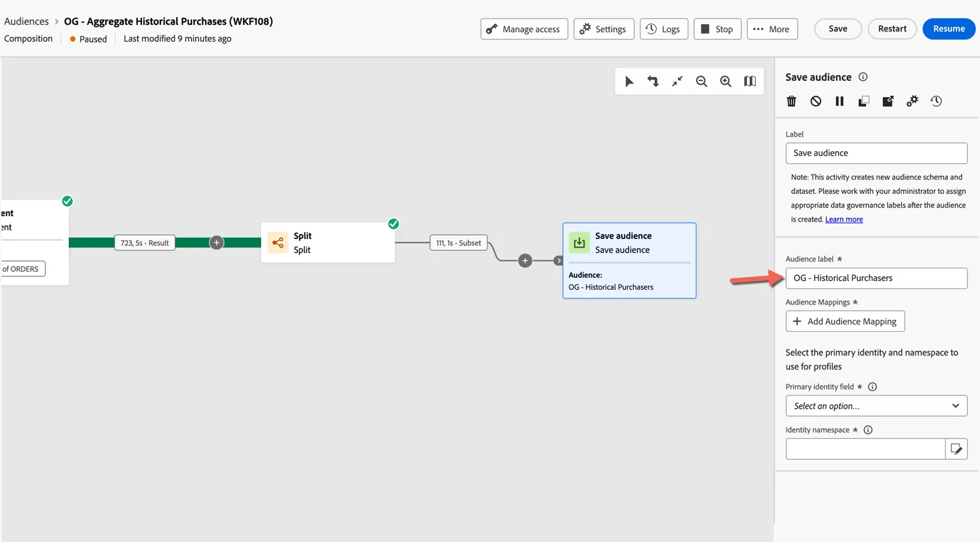Click the rotate layout direction icon
Image resolution: width=980 pixels, height=542 pixels.
tap(653, 81)
